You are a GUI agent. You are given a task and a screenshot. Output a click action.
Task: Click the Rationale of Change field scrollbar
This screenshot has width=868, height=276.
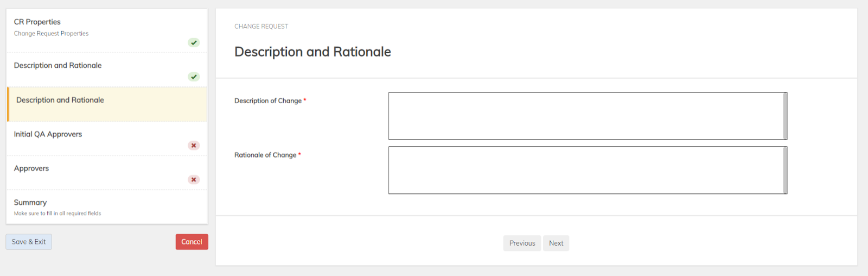click(785, 170)
